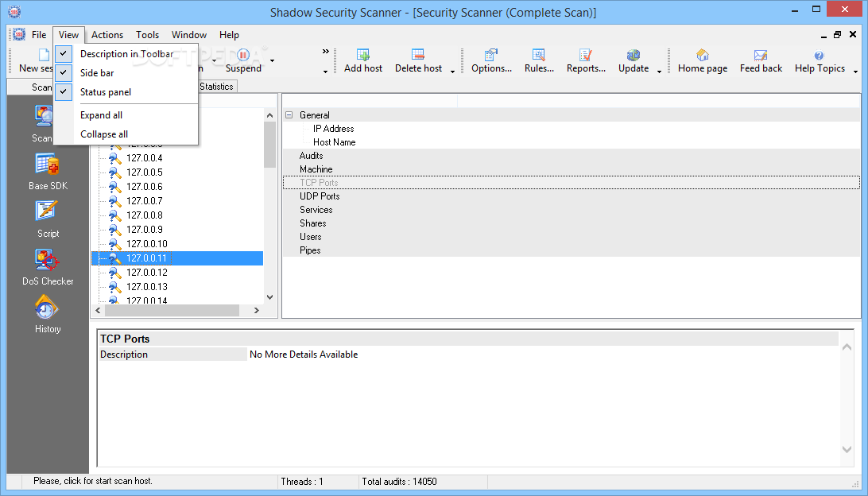The height and width of the screenshot is (496, 868).
Task: Click the app icon in the title bar
Action: coord(15,12)
